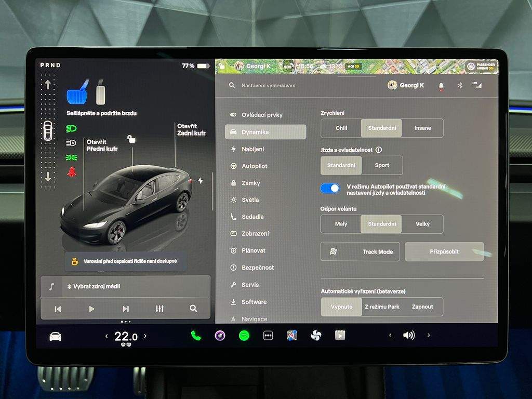Launch Spotify from the bottom bar
The height and width of the screenshot is (399, 532).
(x=244, y=336)
